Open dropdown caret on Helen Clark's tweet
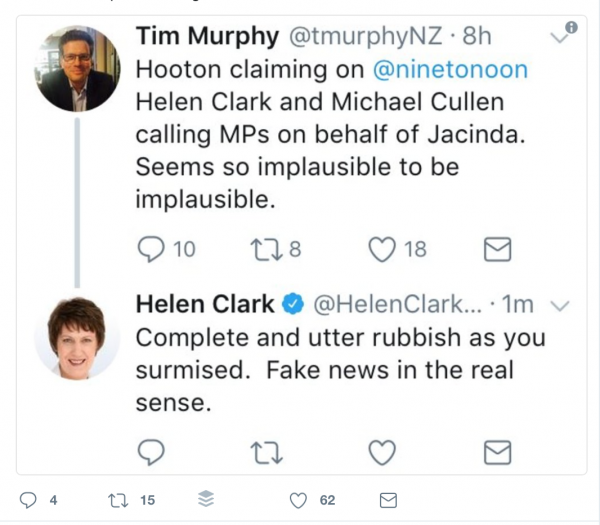This screenshot has height=525, width=600. click(560, 305)
